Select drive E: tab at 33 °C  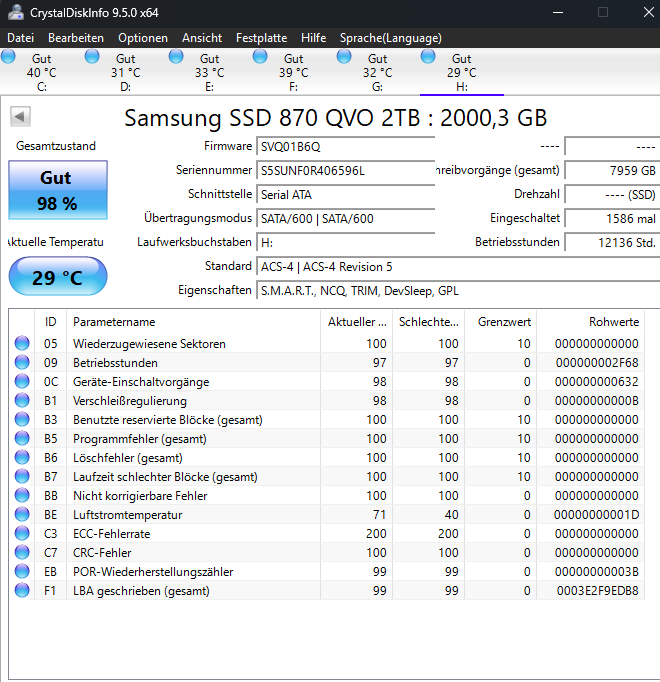[x=210, y=72]
